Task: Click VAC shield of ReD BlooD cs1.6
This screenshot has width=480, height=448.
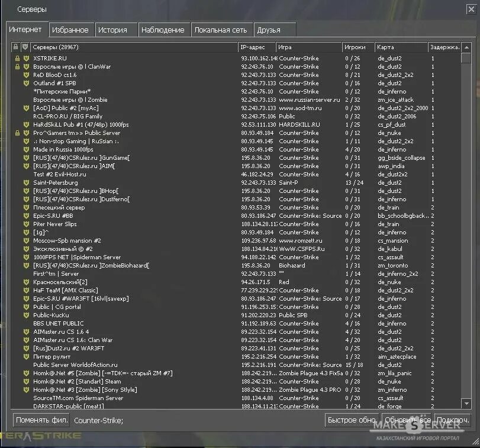Action: (x=26, y=75)
